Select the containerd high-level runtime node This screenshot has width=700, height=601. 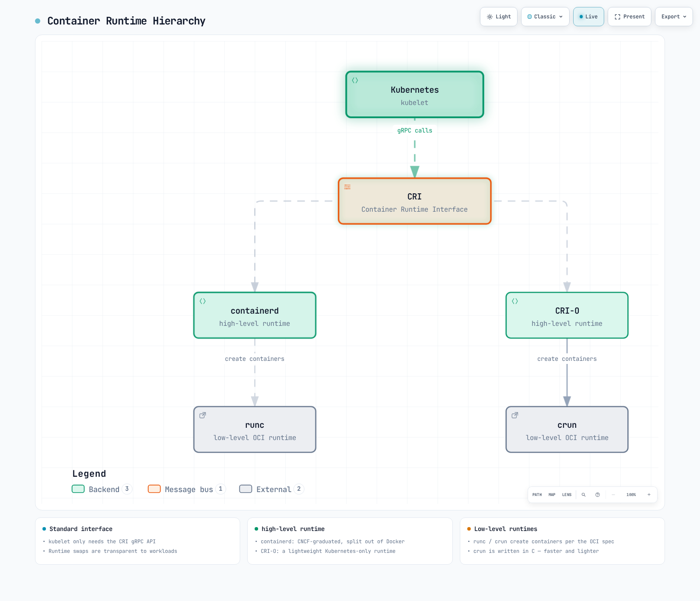click(x=255, y=315)
